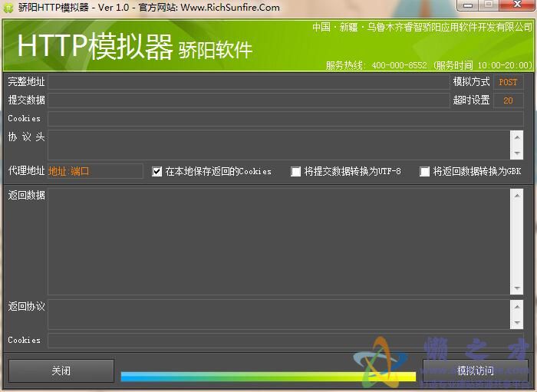Click 协议头 scrollbar up arrow
Screen dimensions: 537x392
pos(517,137)
